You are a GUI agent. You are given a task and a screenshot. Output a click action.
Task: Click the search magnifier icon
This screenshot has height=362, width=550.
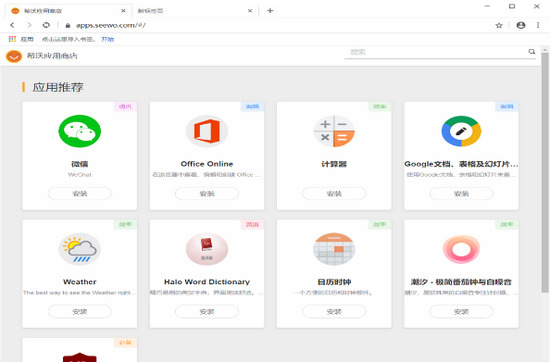tap(532, 52)
